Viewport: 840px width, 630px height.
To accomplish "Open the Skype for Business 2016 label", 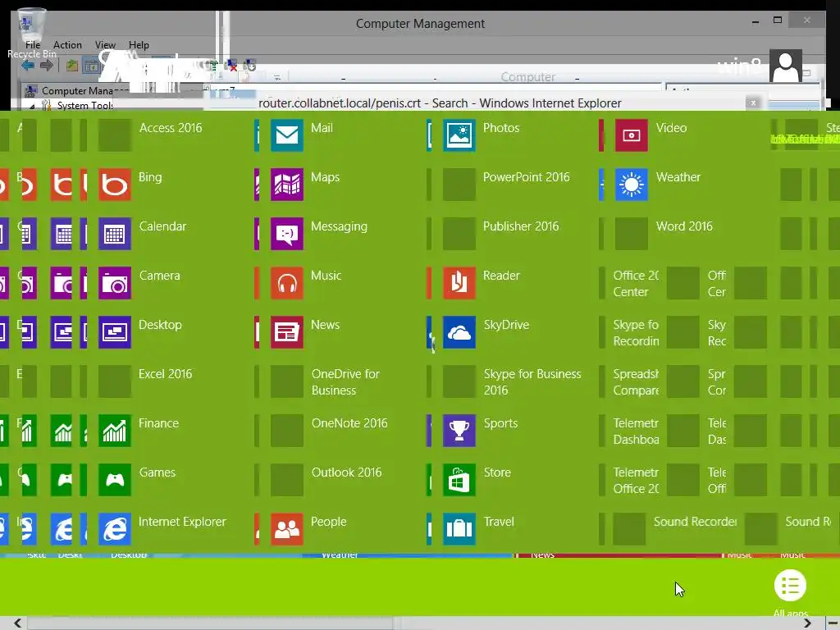I will tap(532, 382).
